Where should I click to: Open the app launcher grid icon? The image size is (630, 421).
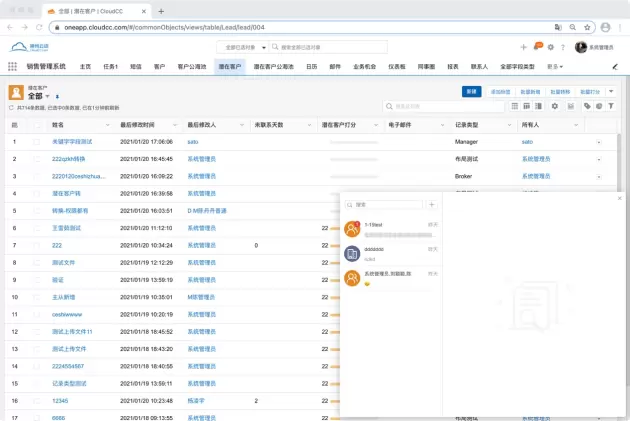pyautogui.click(x=12, y=67)
